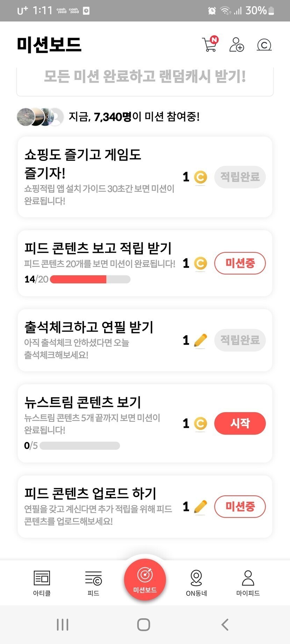Tap the 미션보드 center button
The image size is (290, 644).
[145, 580]
